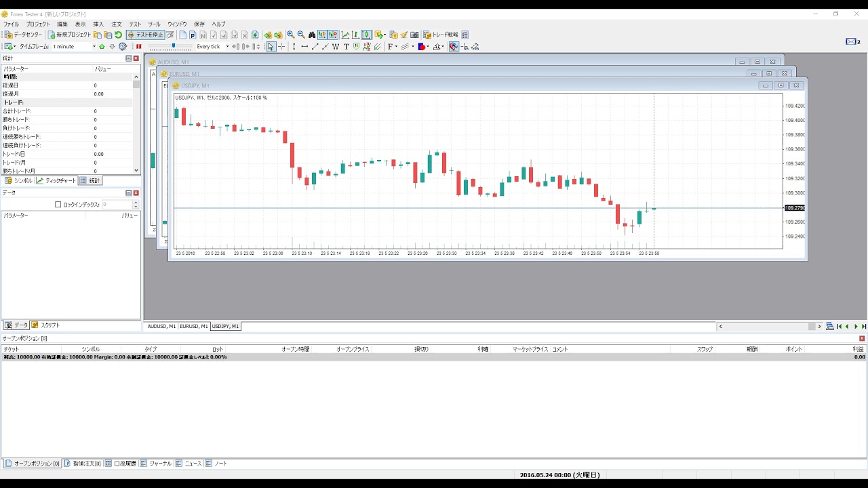This screenshot has width=868, height=488.
Task: Click the 'go to last' chart tab navigation arrow
Action: 864,327
